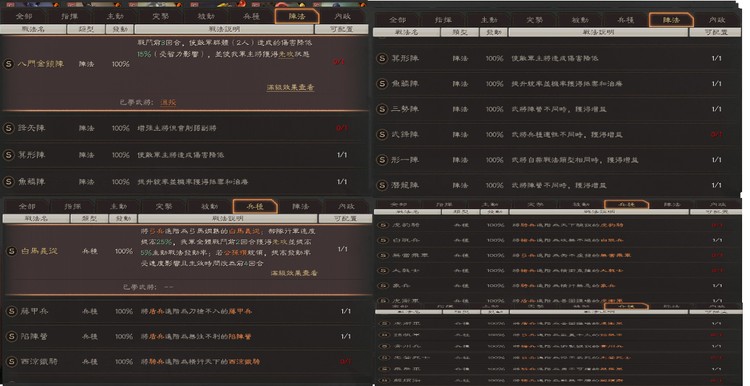Image resolution: width=750 pixels, height=386 pixels.
Task: Click the S-grade icon beside 潛龍陣
Action: 382,185
